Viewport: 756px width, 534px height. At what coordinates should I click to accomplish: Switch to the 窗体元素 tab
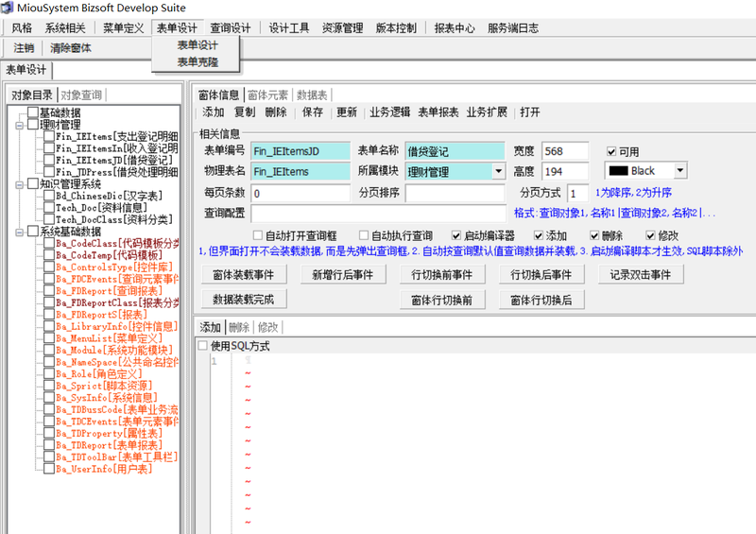coord(267,95)
